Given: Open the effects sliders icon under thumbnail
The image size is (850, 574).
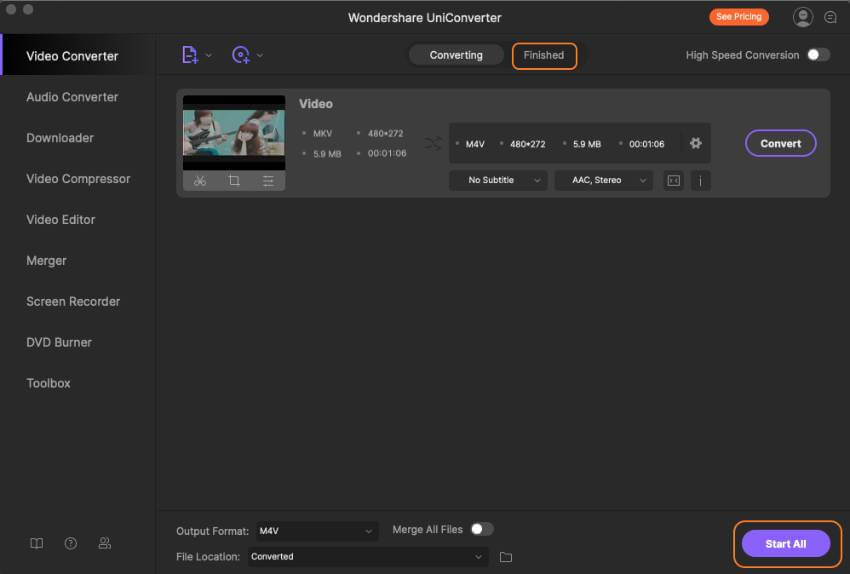Looking at the screenshot, I should (268, 180).
